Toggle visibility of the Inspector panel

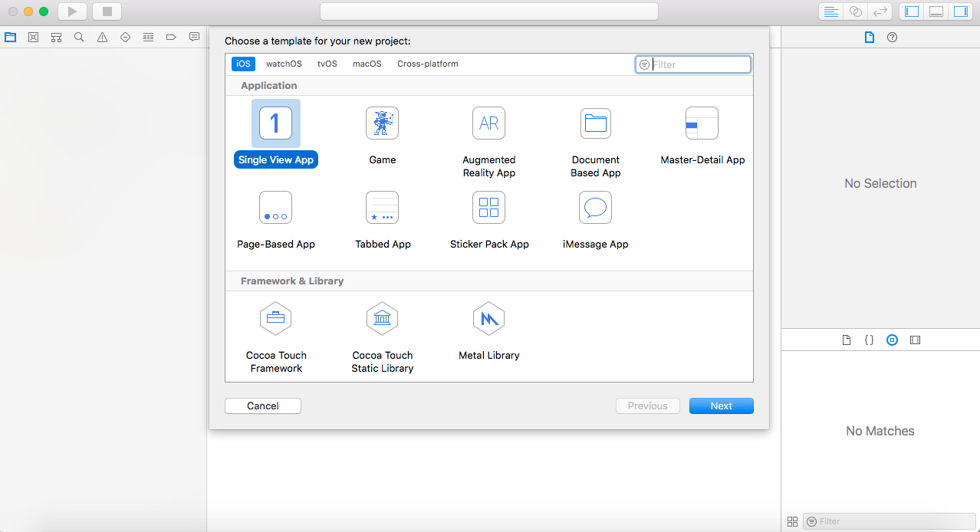(x=962, y=11)
